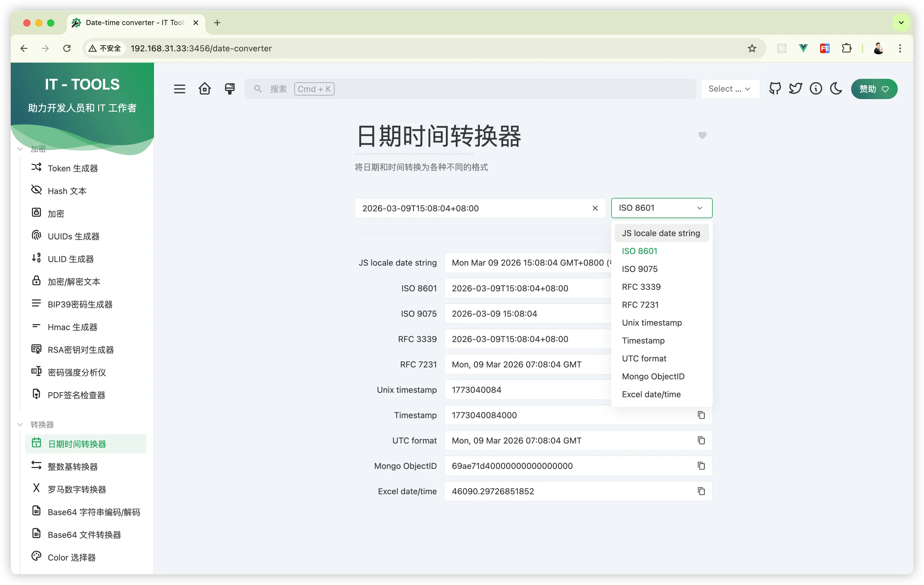Choose Unix timestamp option

pyautogui.click(x=662, y=322)
